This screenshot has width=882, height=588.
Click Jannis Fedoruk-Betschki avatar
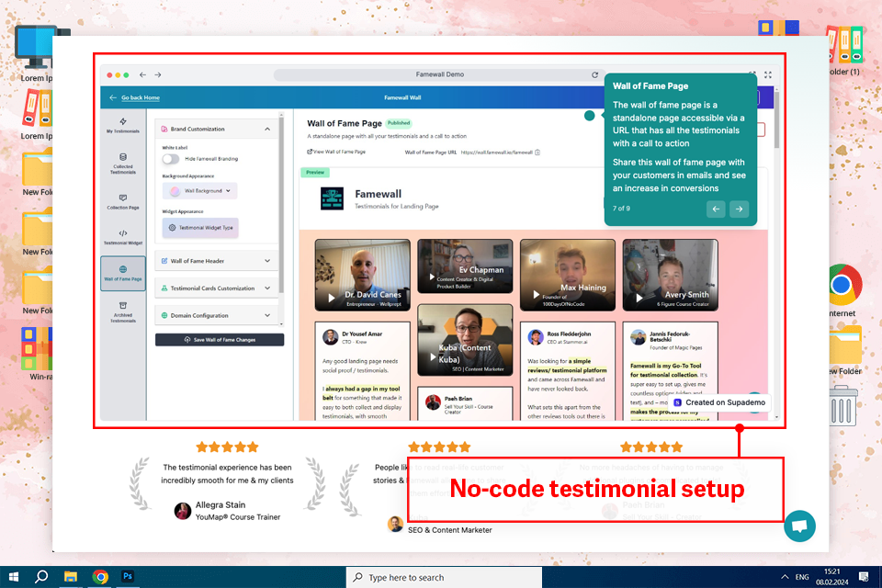coord(638,337)
